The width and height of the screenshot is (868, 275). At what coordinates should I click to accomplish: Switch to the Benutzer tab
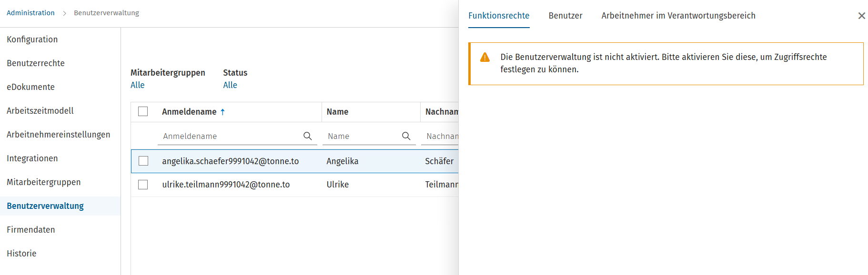565,16
